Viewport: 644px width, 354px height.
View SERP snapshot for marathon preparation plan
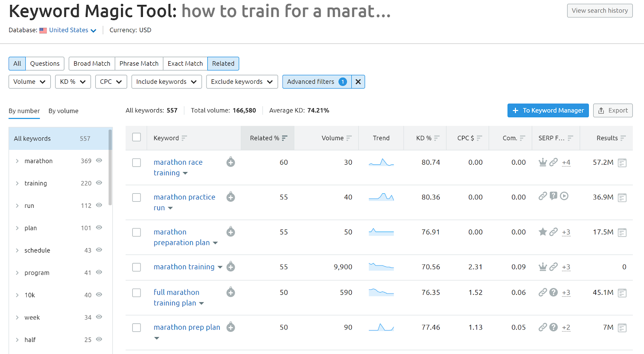(622, 232)
